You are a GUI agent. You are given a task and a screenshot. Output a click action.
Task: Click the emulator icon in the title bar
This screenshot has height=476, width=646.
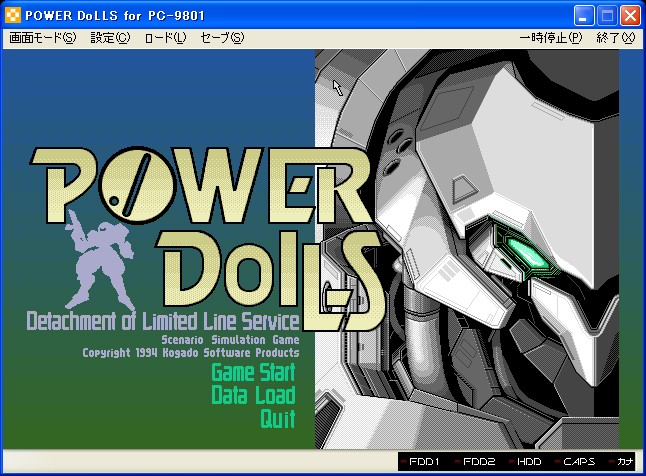point(13,15)
